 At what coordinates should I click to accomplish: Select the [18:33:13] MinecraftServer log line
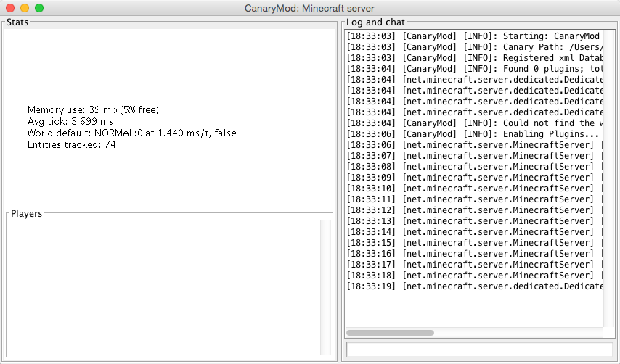click(x=475, y=221)
